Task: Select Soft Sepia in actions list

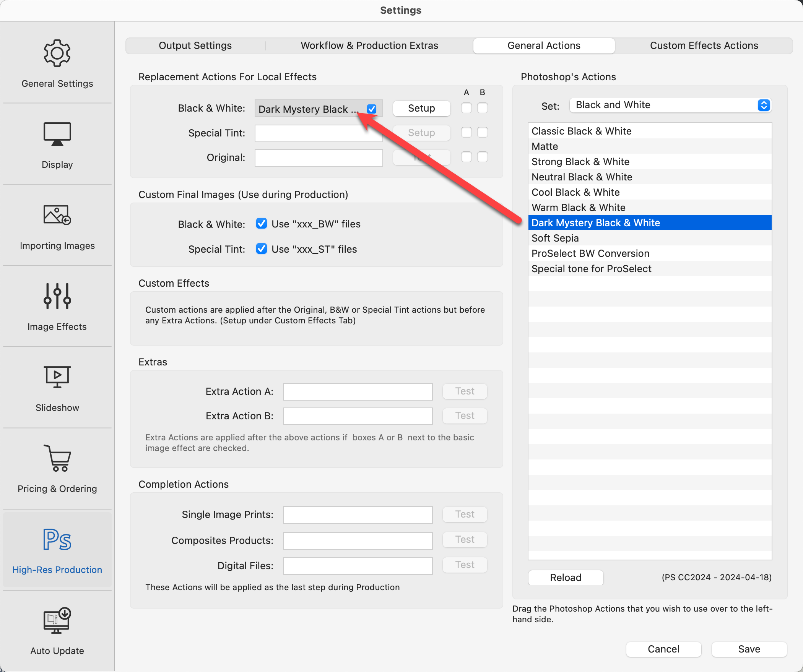Action: coord(555,238)
